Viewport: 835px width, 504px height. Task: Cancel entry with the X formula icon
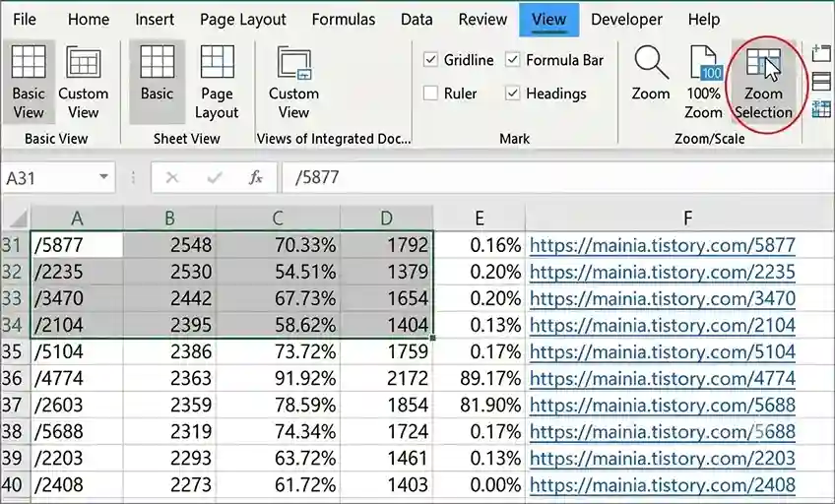[172, 177]
